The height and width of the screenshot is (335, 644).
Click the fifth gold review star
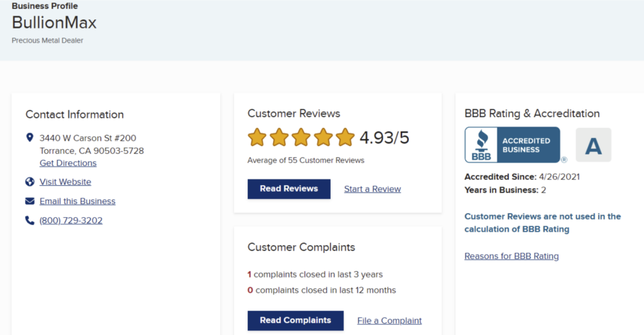[345, 137]
